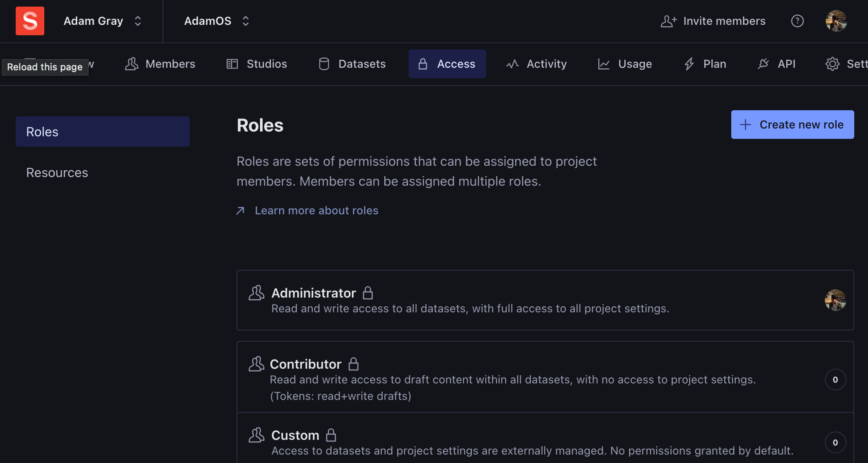Switch to the Datasets tab
The height and width of the screenshot is (463, 868).
(352, 64)
